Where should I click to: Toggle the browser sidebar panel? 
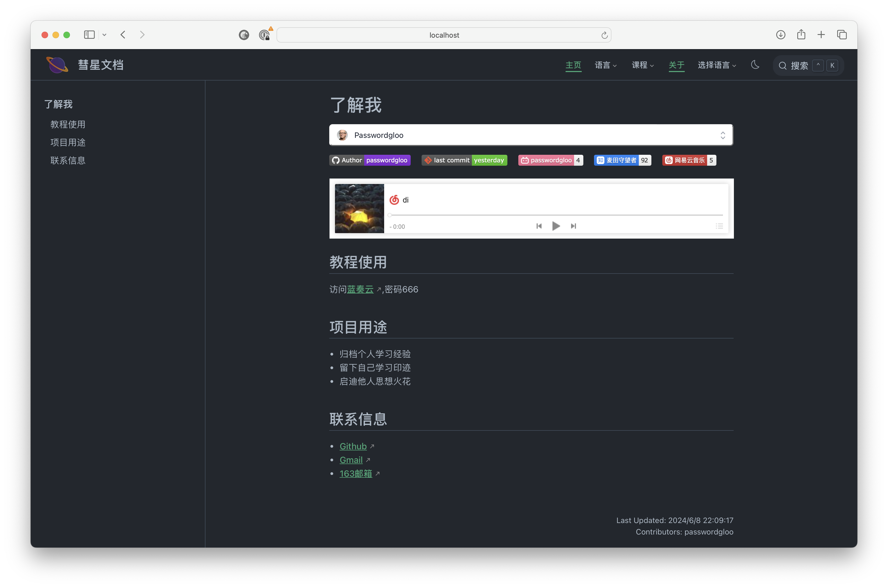89,34
